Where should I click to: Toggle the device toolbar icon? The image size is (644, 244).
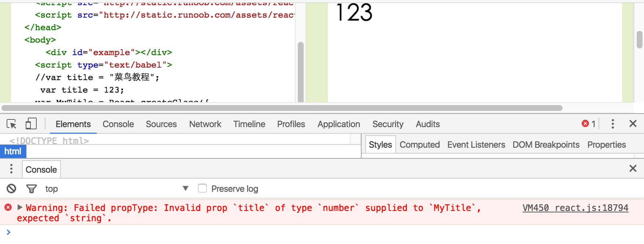(31, 124)
